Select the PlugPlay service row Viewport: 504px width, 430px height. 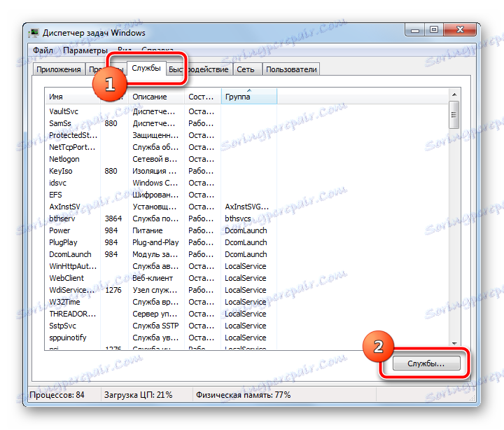click(160, 242)
